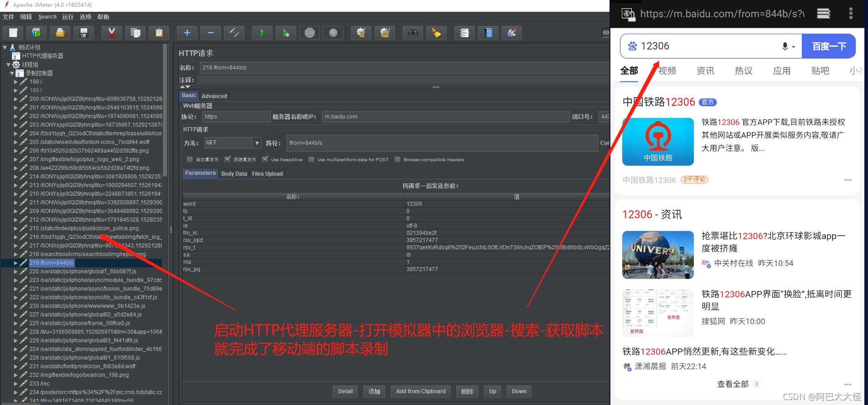Open the voice input dropdown arrow in the Baidu search box
Screen dimensions: 868x405
point(794,47)
